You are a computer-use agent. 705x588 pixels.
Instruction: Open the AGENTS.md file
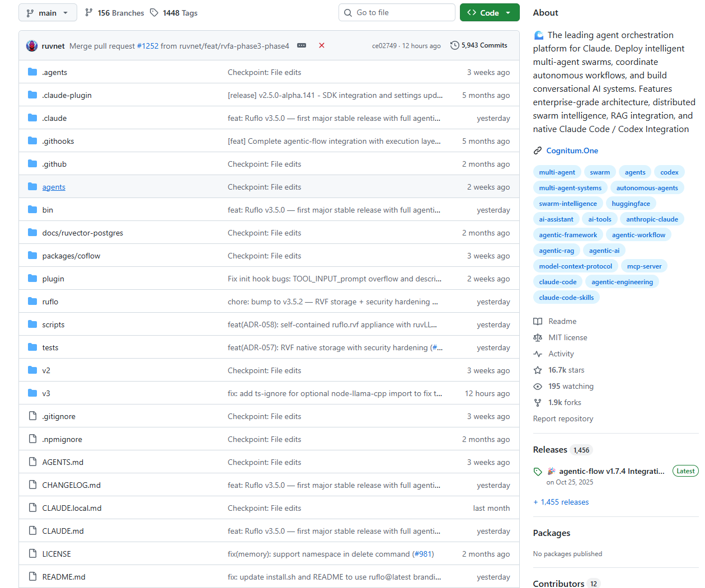[x=63, y=462]
